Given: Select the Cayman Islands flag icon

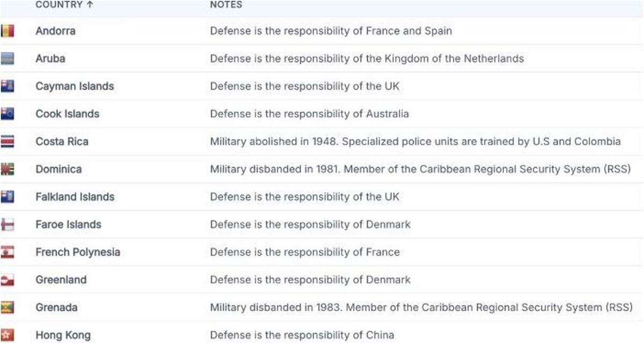Looking at the screenshot, I should pyautogui.click(x=8, y=86).
